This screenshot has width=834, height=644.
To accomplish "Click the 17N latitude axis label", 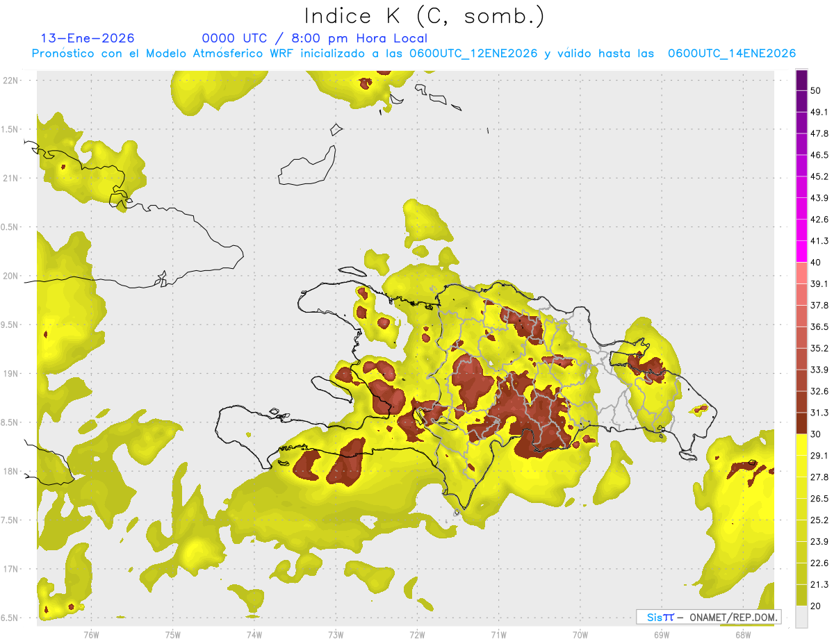I will (x=11, y=569).
